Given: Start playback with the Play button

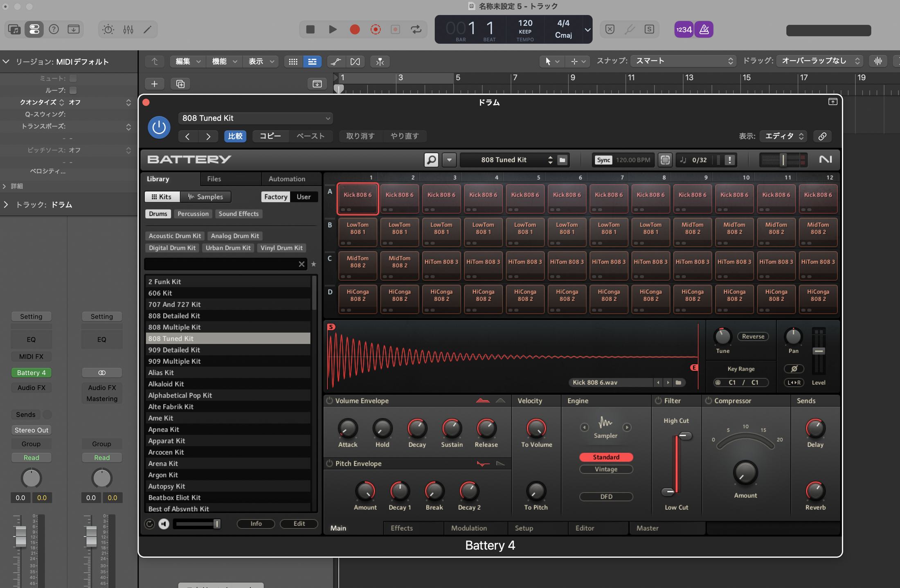Looking at the screenshot, I should pyautogui.click(x=333, y=29).
